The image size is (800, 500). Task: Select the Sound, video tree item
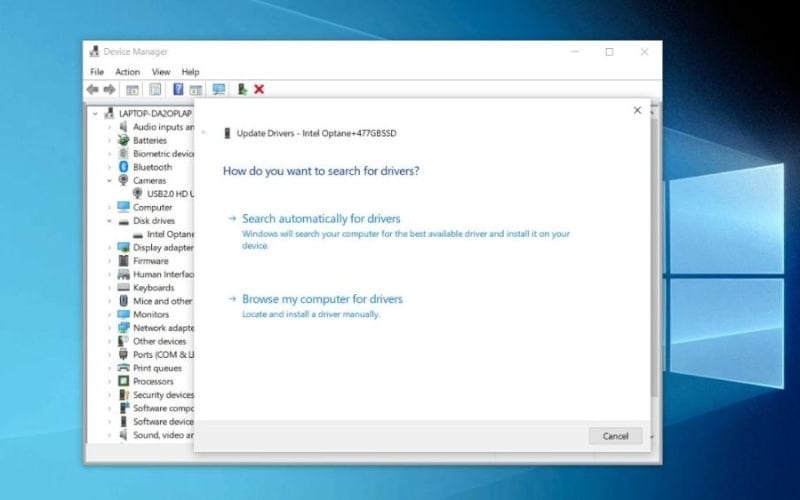[x=163, y=435]
